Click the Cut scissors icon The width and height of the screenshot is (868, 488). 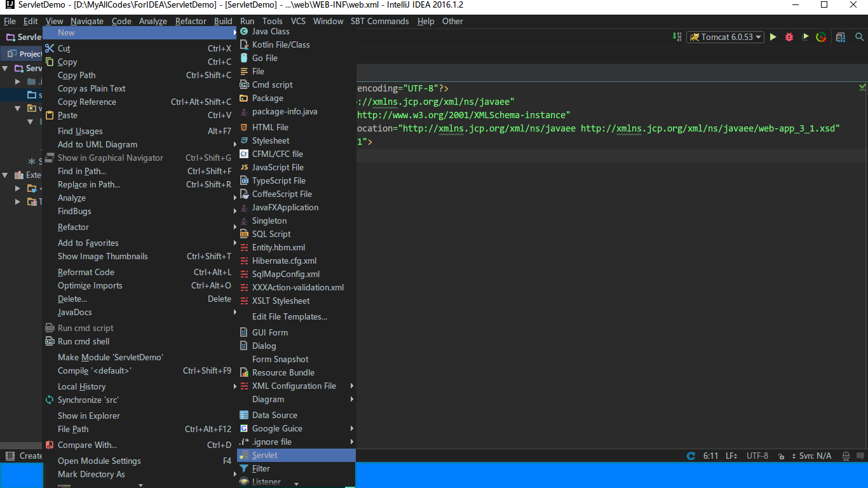[50, 48]
